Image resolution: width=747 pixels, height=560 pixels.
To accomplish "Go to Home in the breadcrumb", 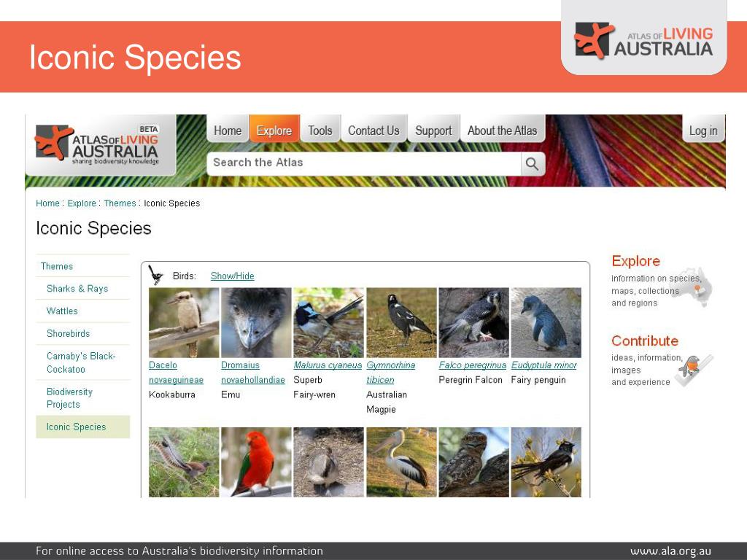I will (47, 203).
